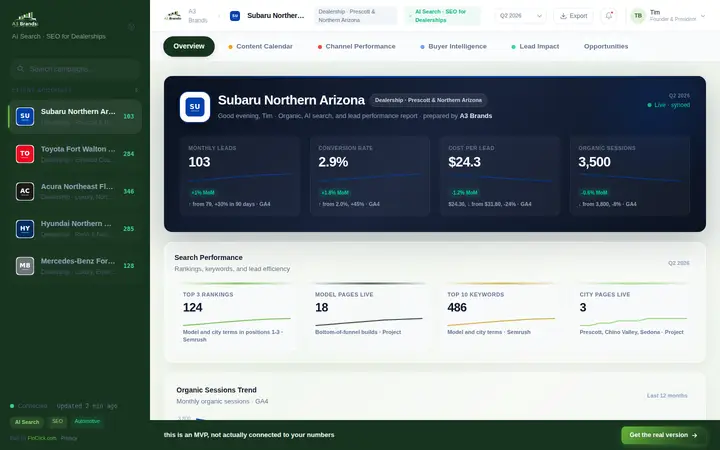Click the faint icon beside the sidebar logo
The image size is (720, 450).
pos(131,27)
